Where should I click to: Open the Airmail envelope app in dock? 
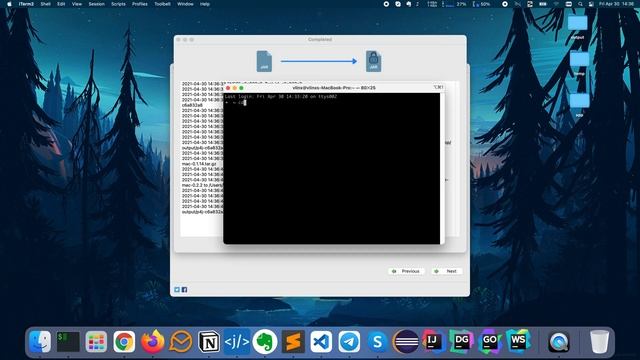pyautogui.click(x=180, y=341)
